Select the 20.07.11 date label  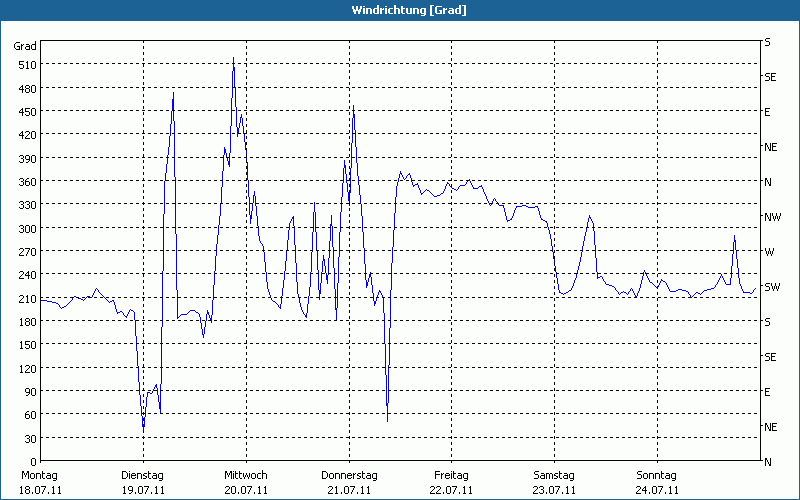[x=246, y=490]
